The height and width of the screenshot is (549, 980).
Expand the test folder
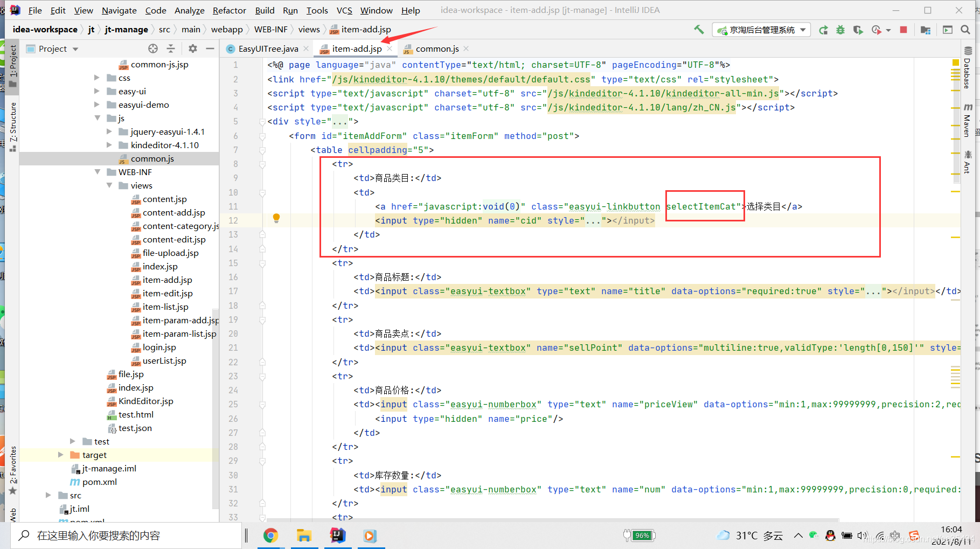[x=73, y=441]
